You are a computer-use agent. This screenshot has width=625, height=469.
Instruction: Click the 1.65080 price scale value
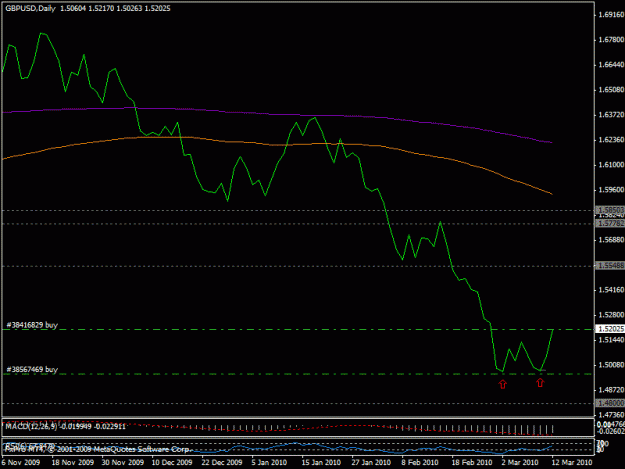click(x=611, y=90)
